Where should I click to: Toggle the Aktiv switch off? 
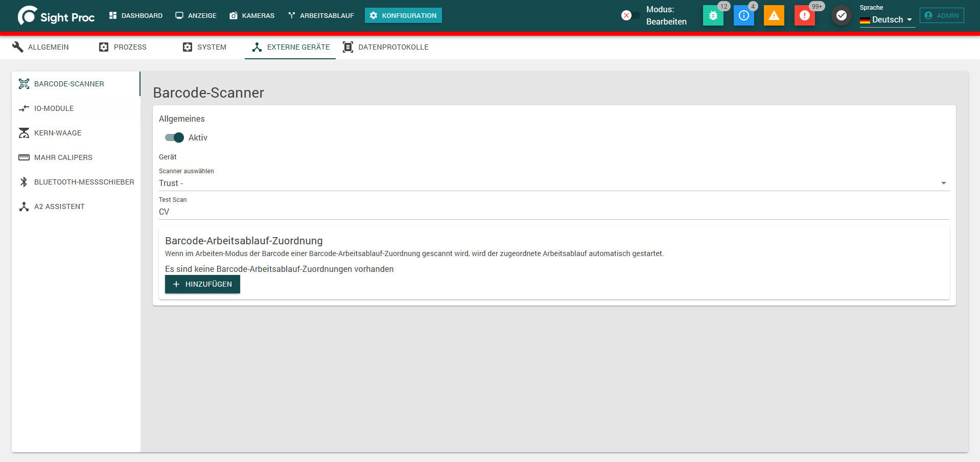tap(174, 137)
